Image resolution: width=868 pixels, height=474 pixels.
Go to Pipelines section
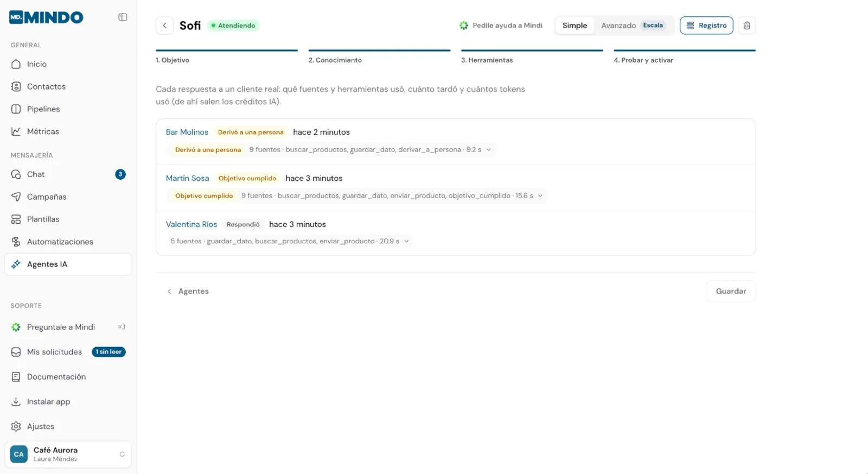point(68,109)
